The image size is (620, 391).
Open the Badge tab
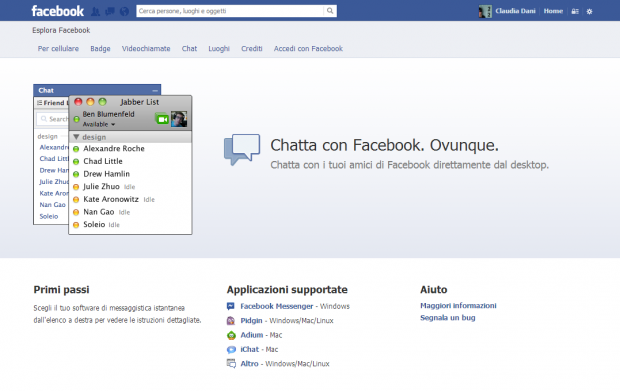pos(100,49)
